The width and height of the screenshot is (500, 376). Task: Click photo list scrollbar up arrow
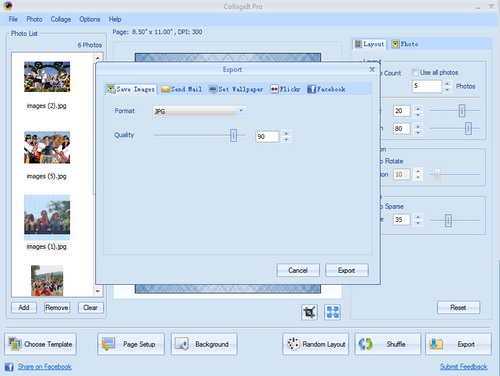click(97, 58)
